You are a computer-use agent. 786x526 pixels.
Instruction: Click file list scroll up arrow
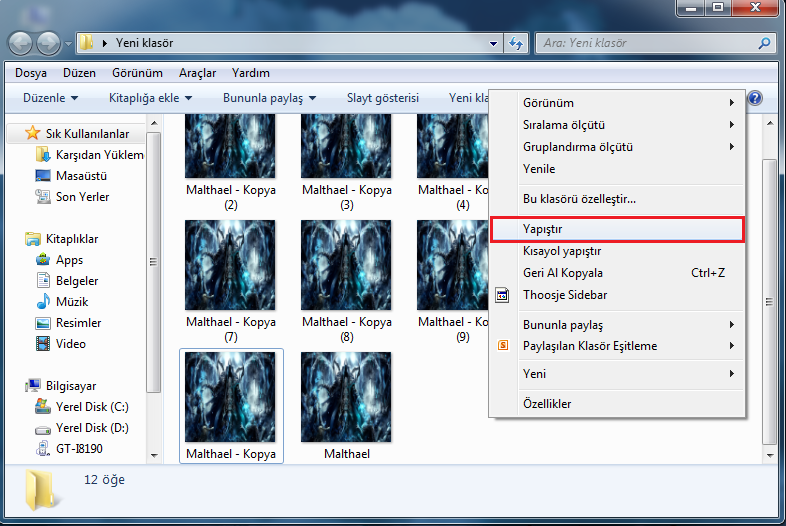pos(770,123)
